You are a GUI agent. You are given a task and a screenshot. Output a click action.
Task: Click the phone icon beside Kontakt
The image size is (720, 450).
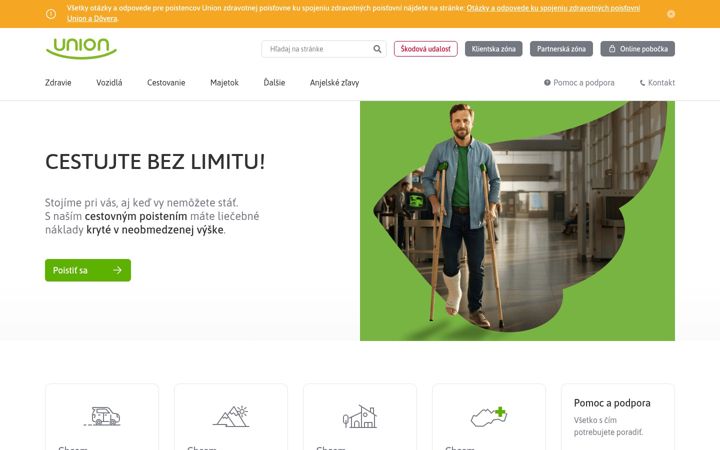click(642, 83)
